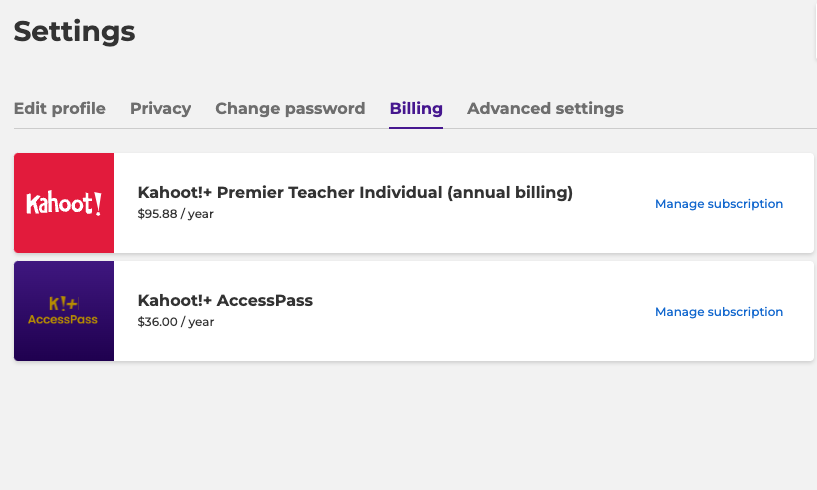Screen dimensions: 817x490
Task: Click the $95.88 / year price text
Action: coord(176,214)
